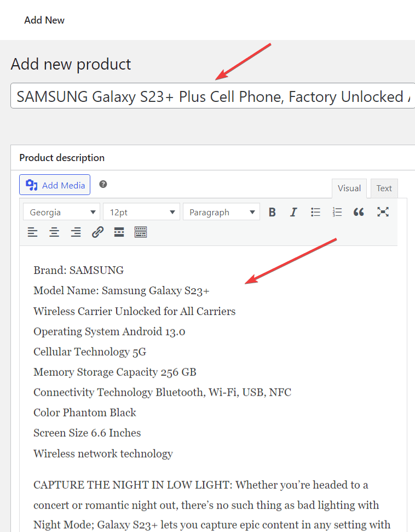Click 'Wireless Carrier Unlocked for All Carriers'
The height and width of the screenshot is (532, 415).
(x=134, y=311)
